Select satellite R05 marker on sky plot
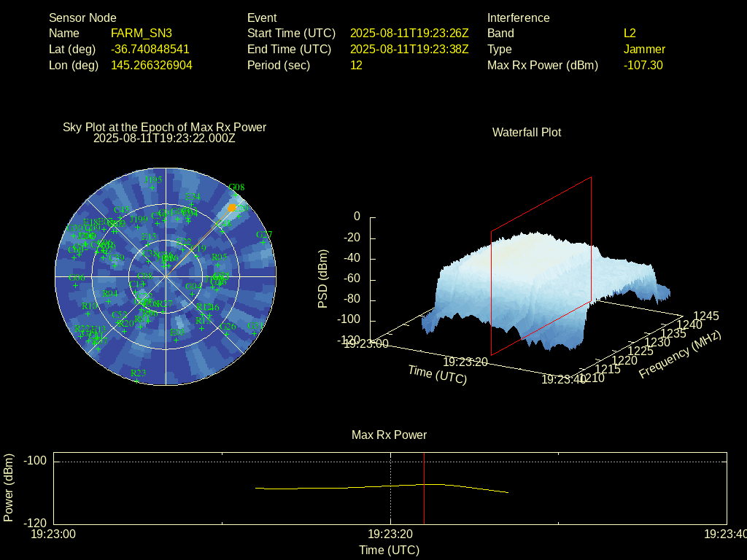Screen dimensions: 747x560 click(219, 265)
